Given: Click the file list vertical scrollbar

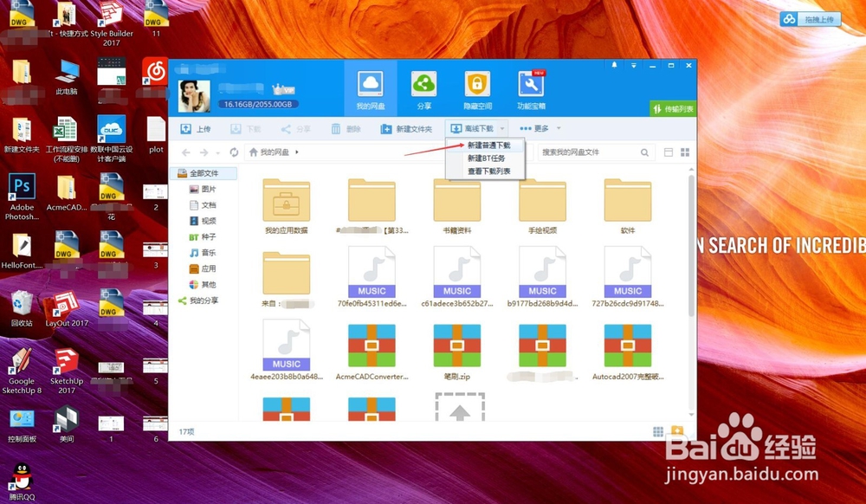Looking at the screenshot, I should [691, 246].
